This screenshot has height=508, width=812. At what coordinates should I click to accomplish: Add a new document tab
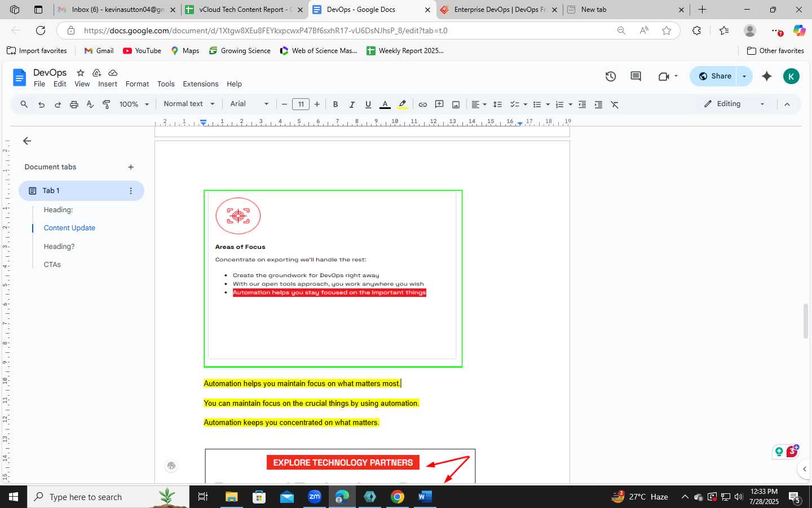[131, 167]
